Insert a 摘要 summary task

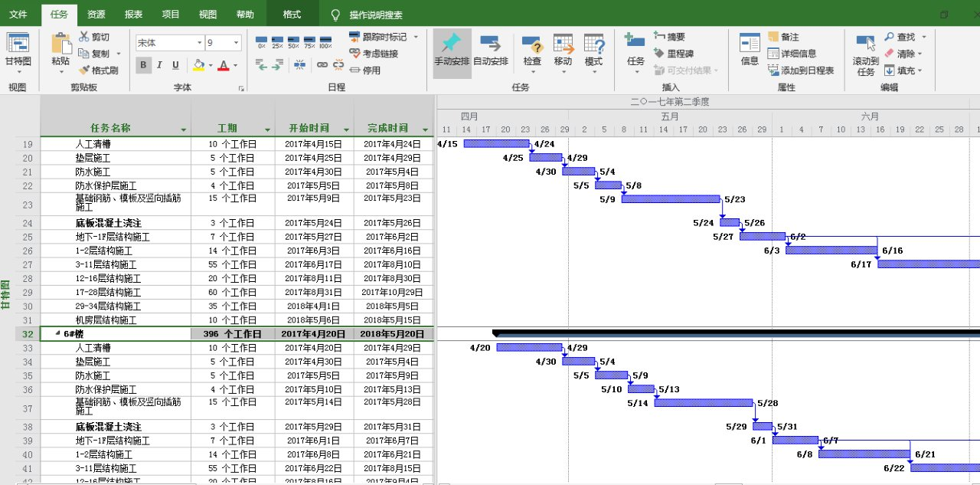[669, 37]
